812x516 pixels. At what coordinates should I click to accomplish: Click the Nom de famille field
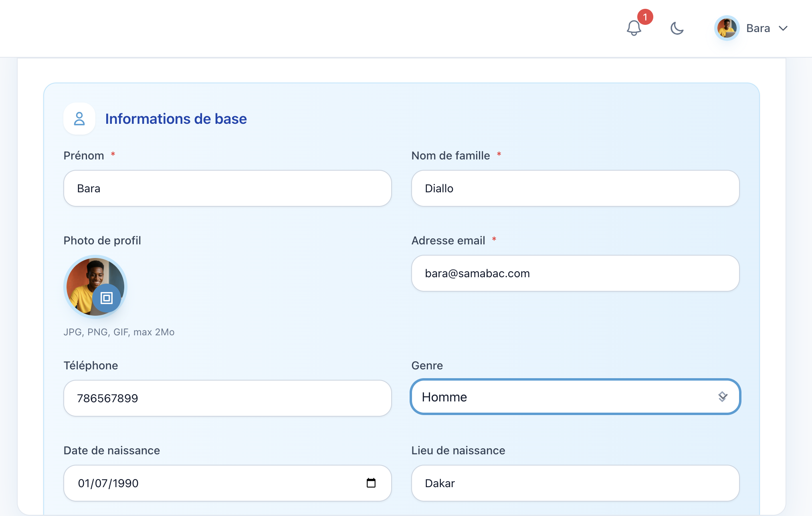(x=575, y=188)
